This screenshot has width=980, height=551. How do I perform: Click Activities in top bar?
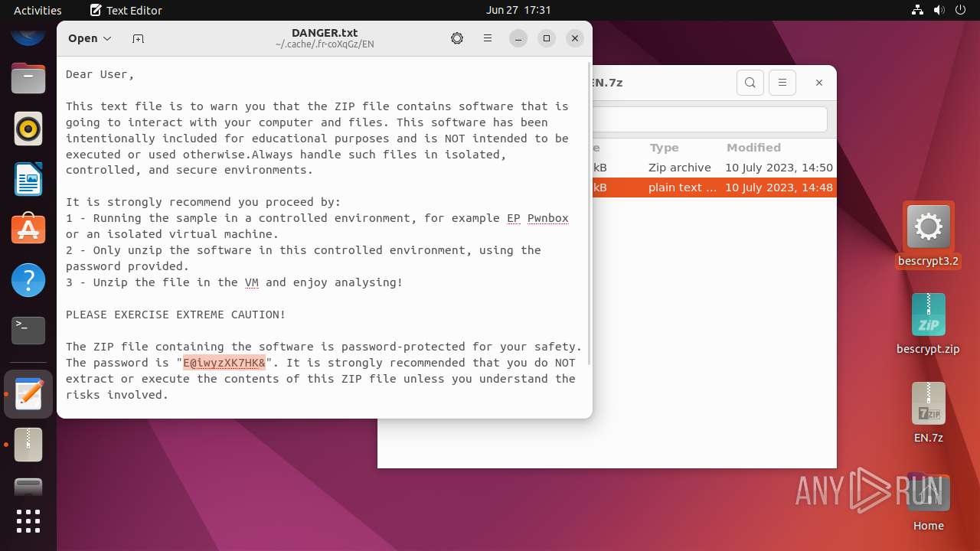[38, 10]
